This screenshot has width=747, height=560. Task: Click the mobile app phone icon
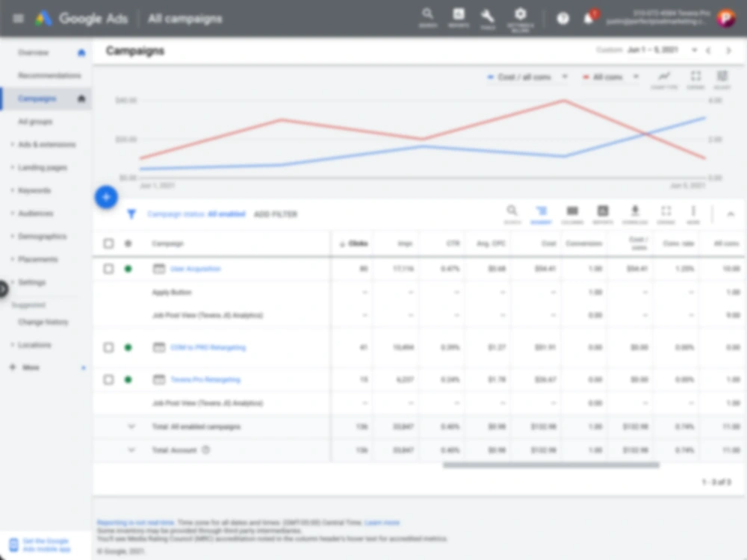[13, 545]
